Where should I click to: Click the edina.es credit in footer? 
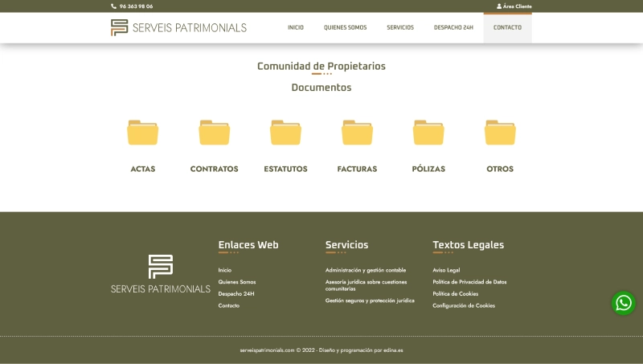[x=393, y=350]
